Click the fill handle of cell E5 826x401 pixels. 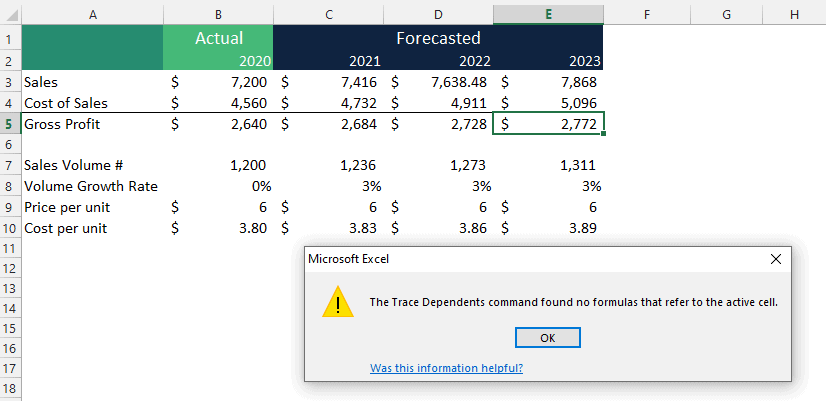[x=603, y=134]
